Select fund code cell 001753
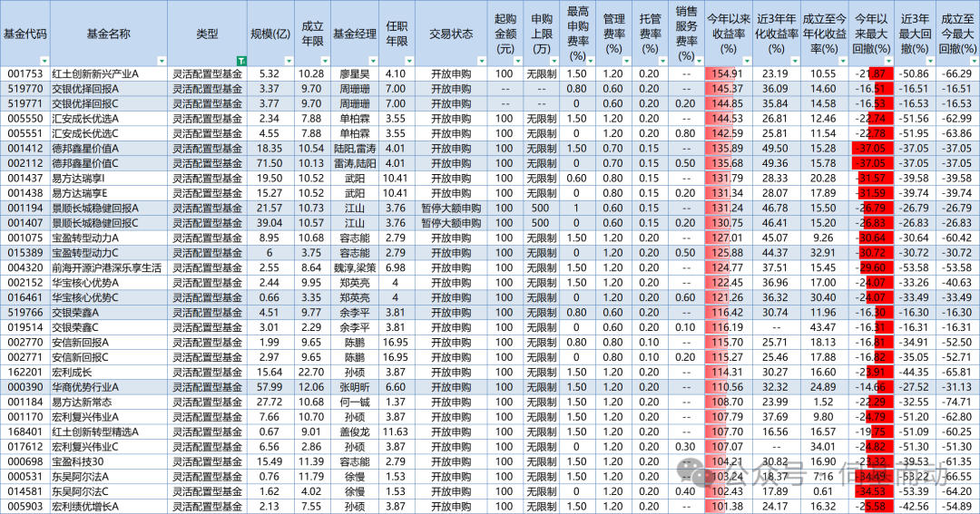The width and height of the screenshot is (980, 514). tap(25, 73)
